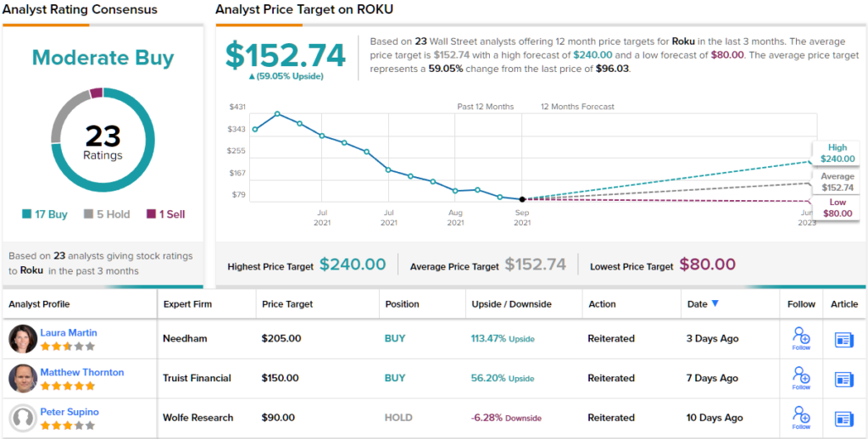Click the 113.47% Upside value

pos(503,338)
